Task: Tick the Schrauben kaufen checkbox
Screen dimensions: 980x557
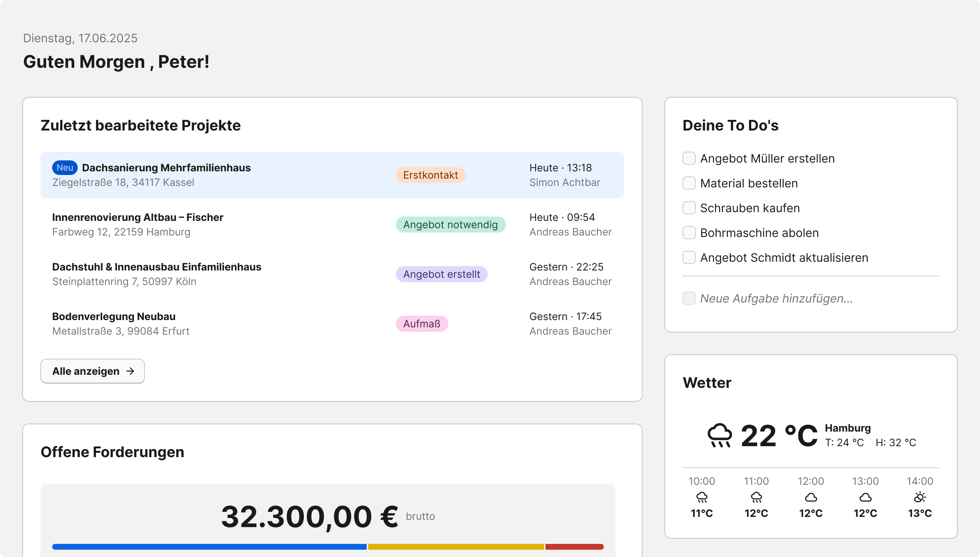Action: [689, 208]
